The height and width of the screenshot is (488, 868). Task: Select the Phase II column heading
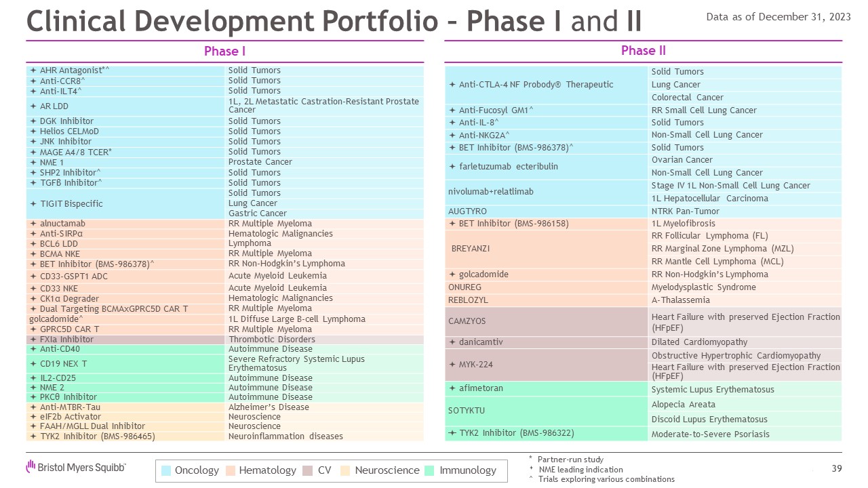643,51
